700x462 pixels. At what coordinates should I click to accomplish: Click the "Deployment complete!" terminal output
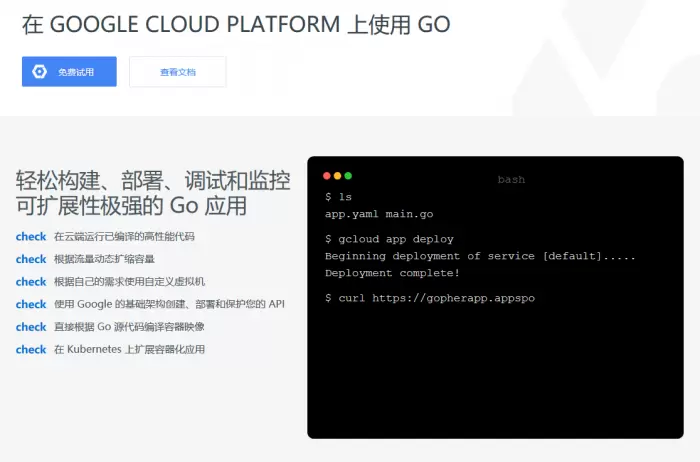pos(392,273)
